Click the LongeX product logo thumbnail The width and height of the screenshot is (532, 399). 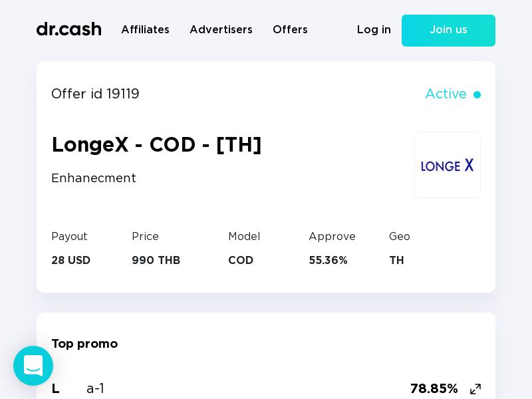click(x=447, y=165)
